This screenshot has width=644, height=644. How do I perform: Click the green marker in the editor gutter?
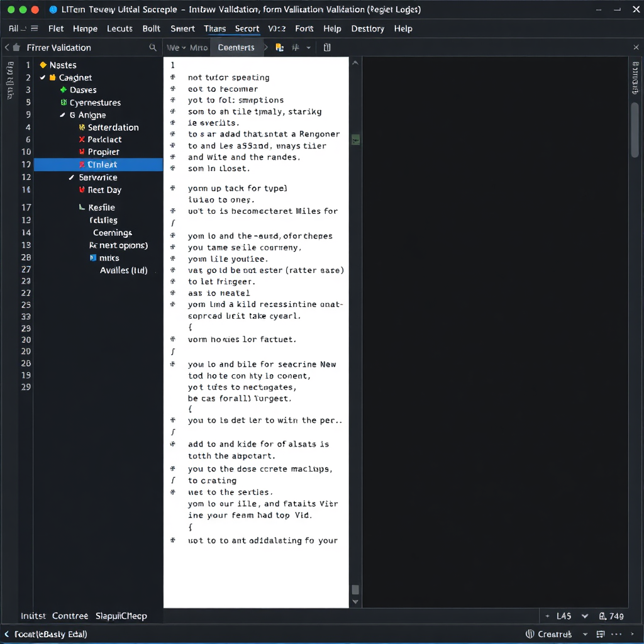(355, 140)
